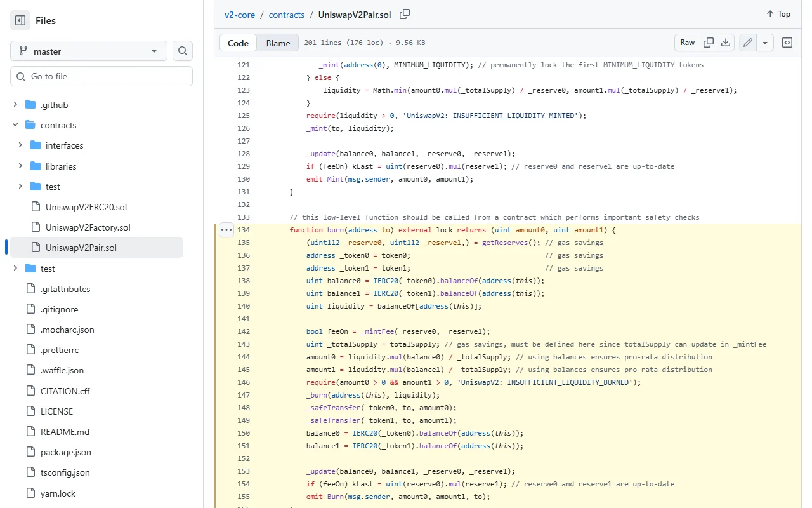The image size is (812, 508).
Task: Click line number 142
Action: click(243, 331)
